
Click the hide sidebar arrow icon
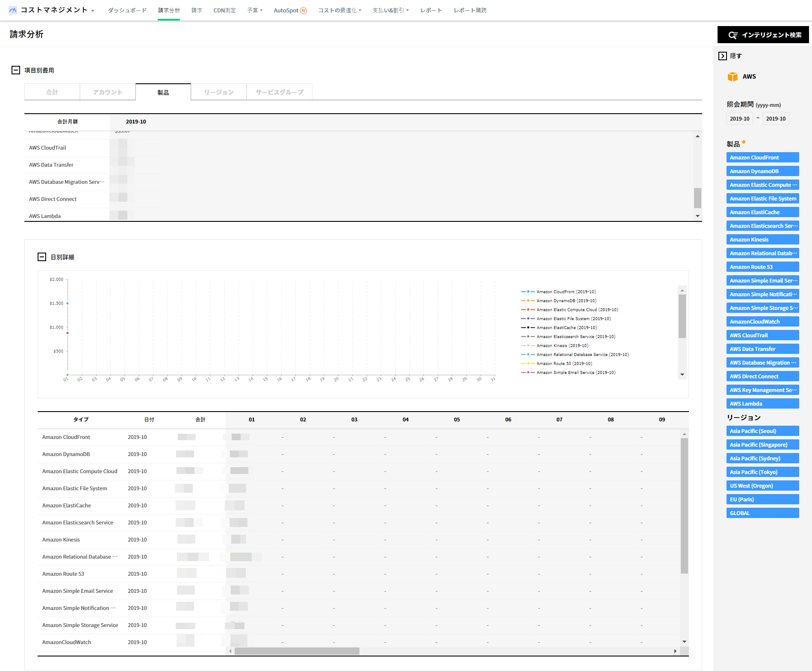tap(723, 56)
